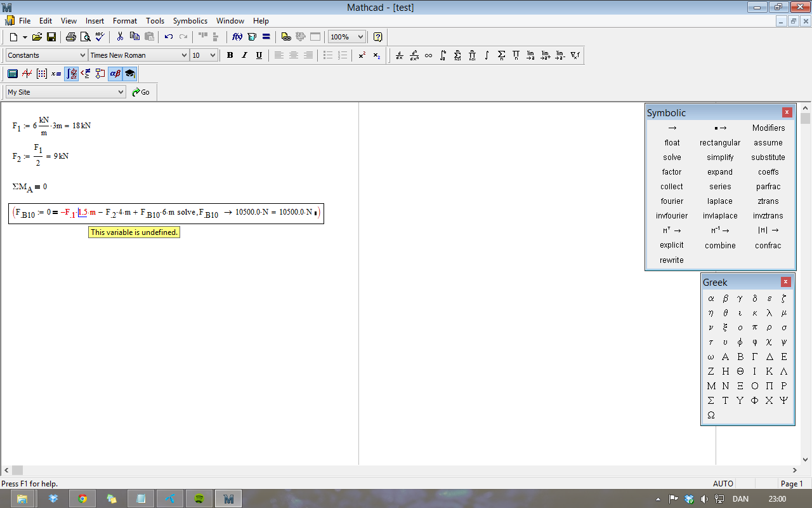Open the My Site address dropdown
This screenshot has width=812, height=508.
tap(121, 92)
